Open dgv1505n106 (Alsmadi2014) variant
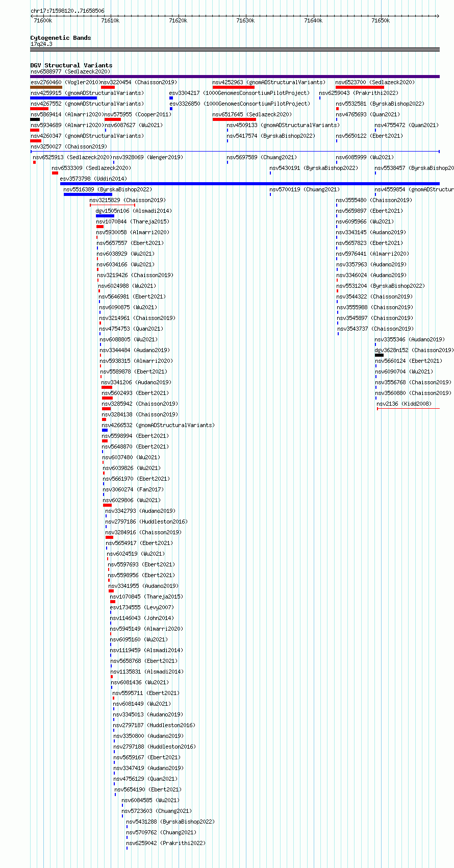454x868 pixels. click(x=134, y=211)
